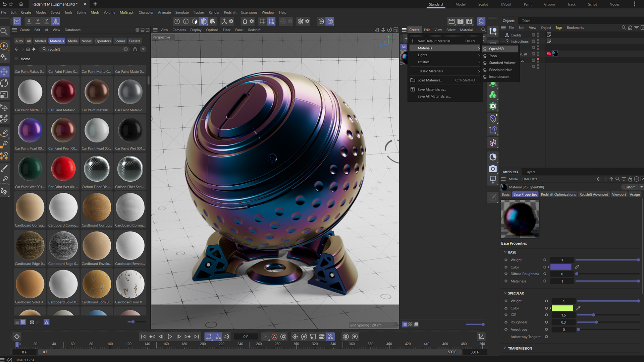Click the green Specular Color swatch
This screenshot has height=362, width=644.
point(562,308)
